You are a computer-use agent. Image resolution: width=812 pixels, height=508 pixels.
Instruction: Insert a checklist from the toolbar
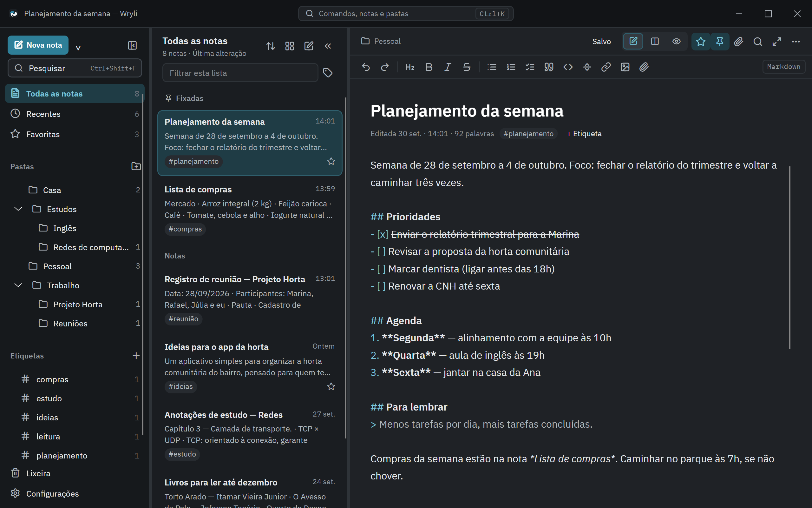coord(530,67)
